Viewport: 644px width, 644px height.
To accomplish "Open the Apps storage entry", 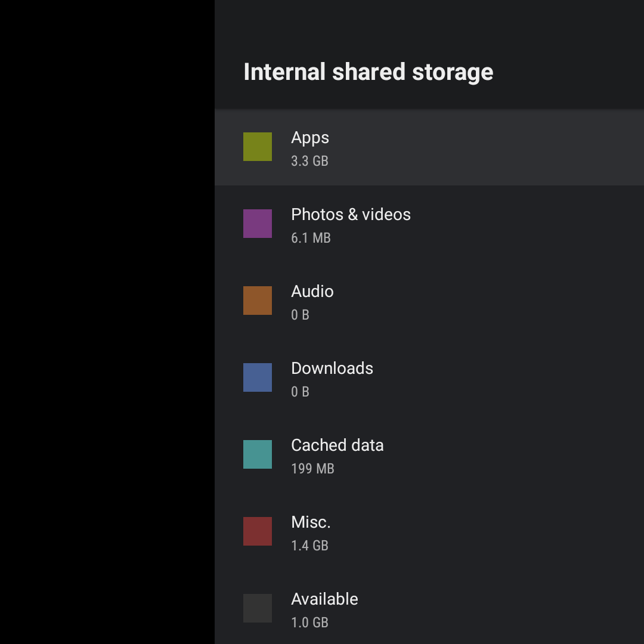I will (310, 138).
